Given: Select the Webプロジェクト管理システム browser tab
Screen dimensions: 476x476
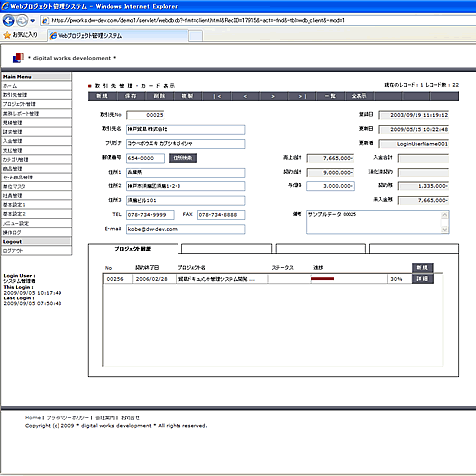Looking at the screenshot, I should click(118, 36).
